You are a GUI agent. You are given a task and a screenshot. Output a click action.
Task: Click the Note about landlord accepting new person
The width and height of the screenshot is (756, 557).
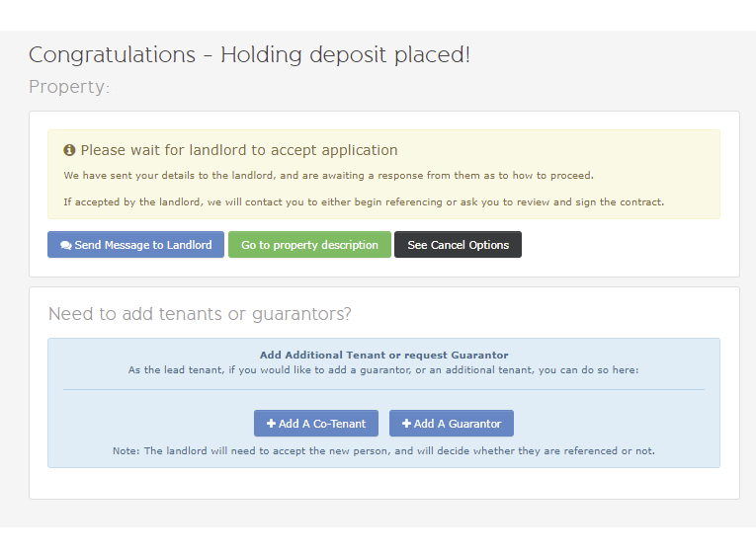coord(383,451)
